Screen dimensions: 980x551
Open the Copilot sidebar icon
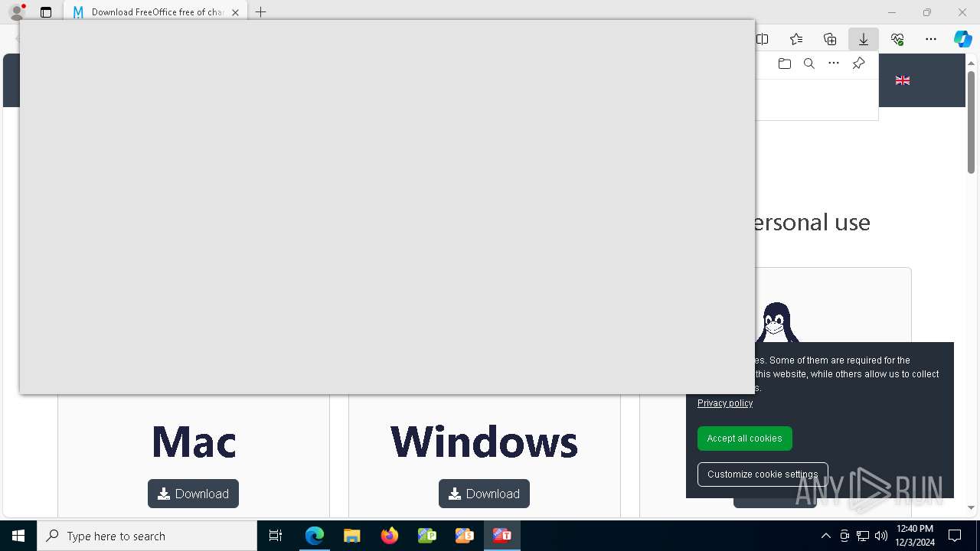click(x=962, y=39)
